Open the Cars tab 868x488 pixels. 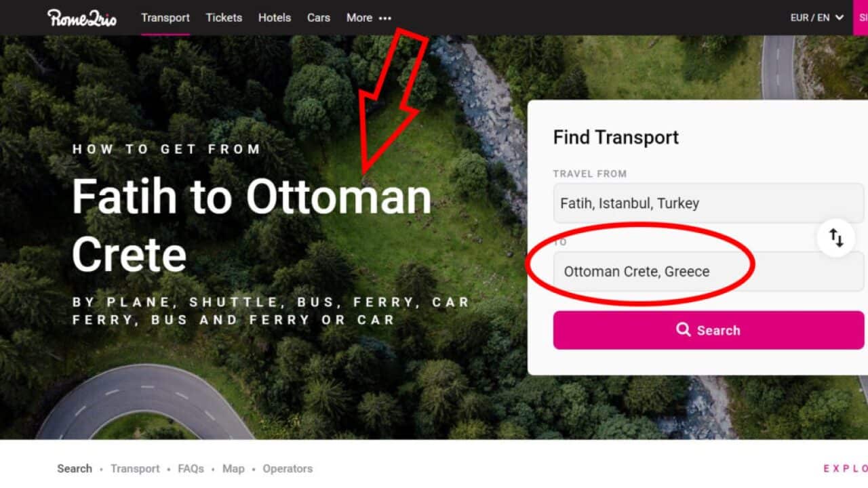click(x=319, y=18)
